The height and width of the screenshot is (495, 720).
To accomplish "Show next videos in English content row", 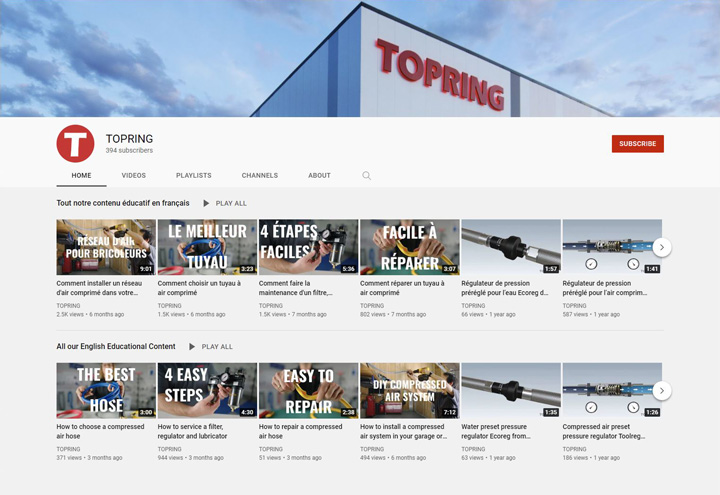I will click(662, 391).
